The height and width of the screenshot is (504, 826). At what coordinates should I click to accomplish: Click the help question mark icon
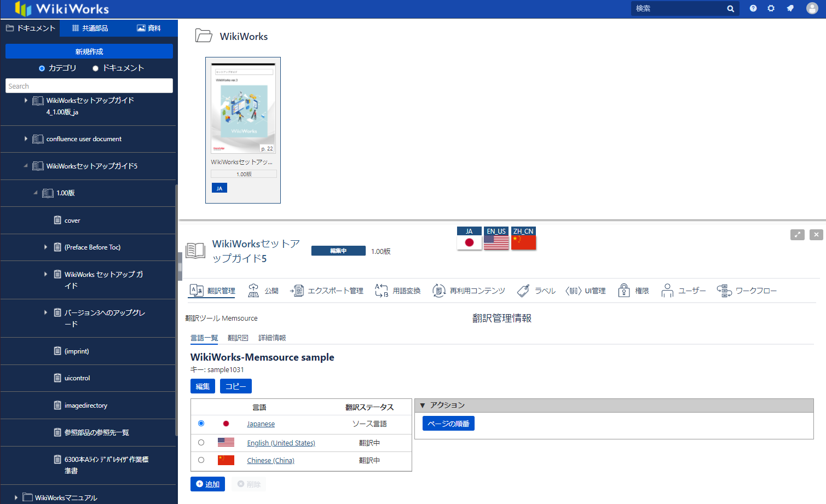(x=753, y=8)
